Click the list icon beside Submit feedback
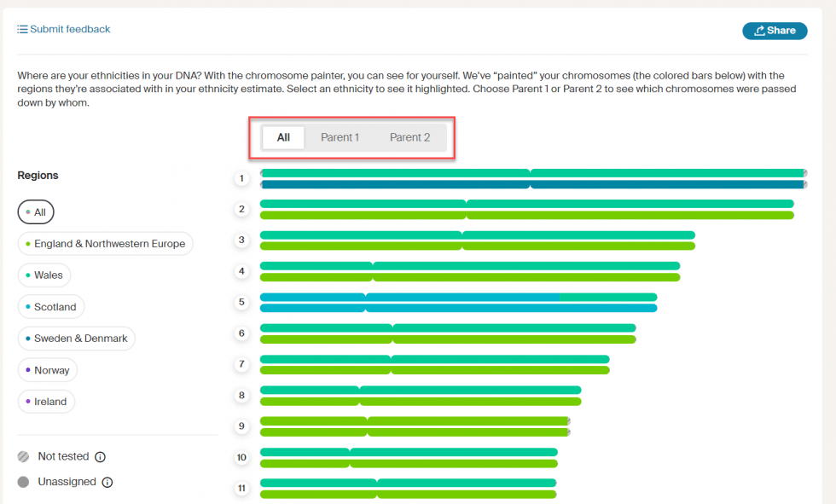 tap(22, 28)
